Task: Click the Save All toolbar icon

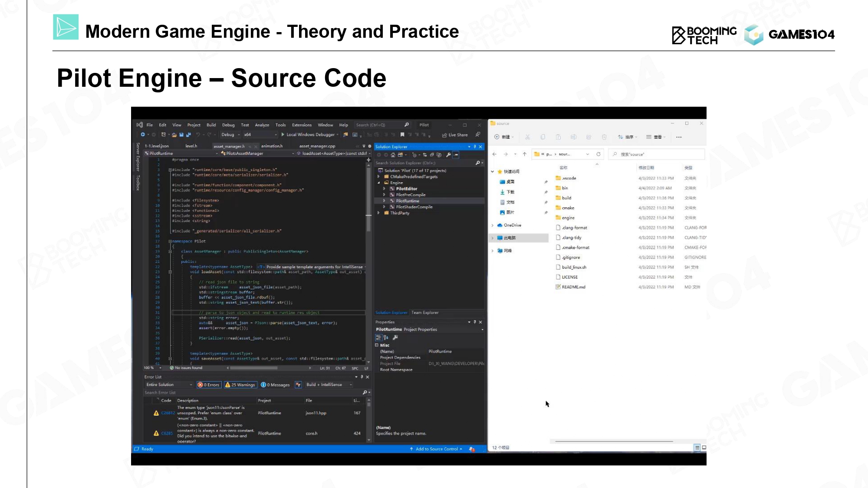Action: 188,135
